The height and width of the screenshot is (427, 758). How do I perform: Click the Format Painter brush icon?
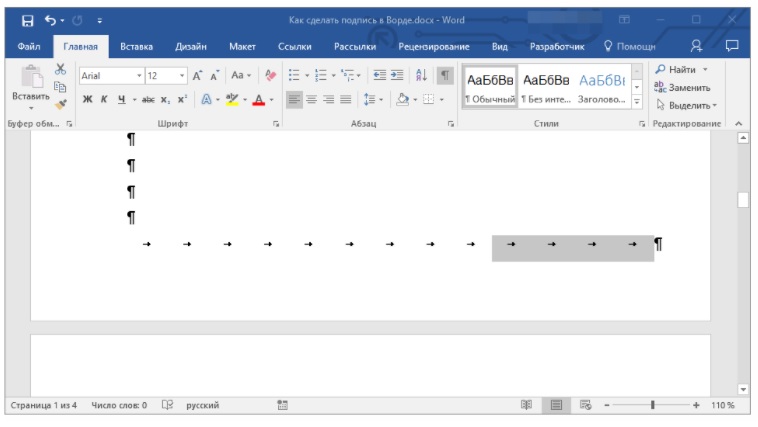pyautogui.click(x=60, y=103)
